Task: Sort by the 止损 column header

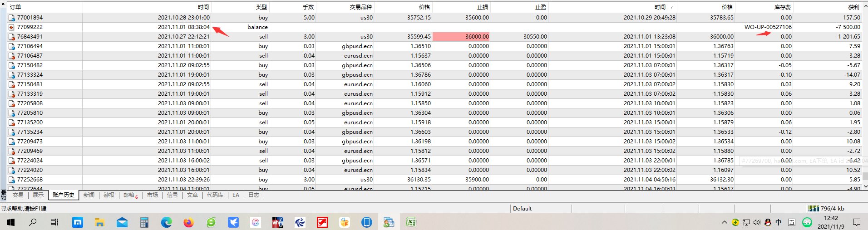Action: 461,7
